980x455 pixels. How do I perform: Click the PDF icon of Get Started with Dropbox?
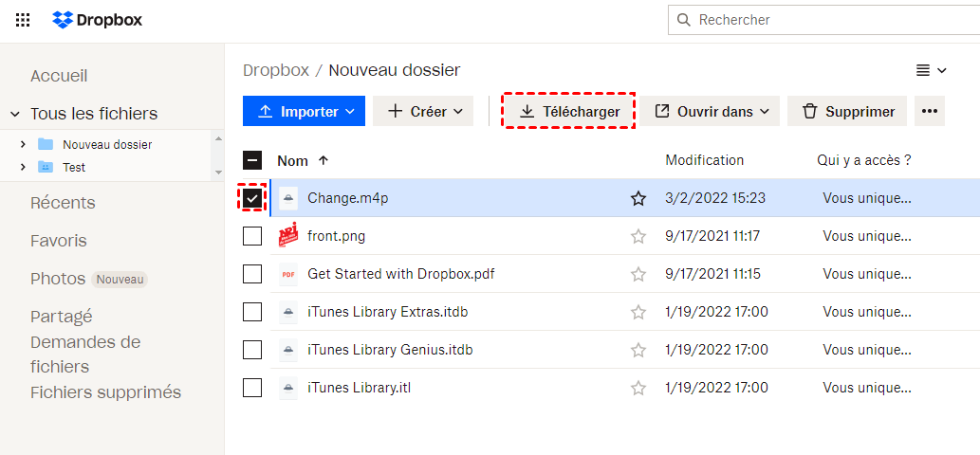point(287,274)
